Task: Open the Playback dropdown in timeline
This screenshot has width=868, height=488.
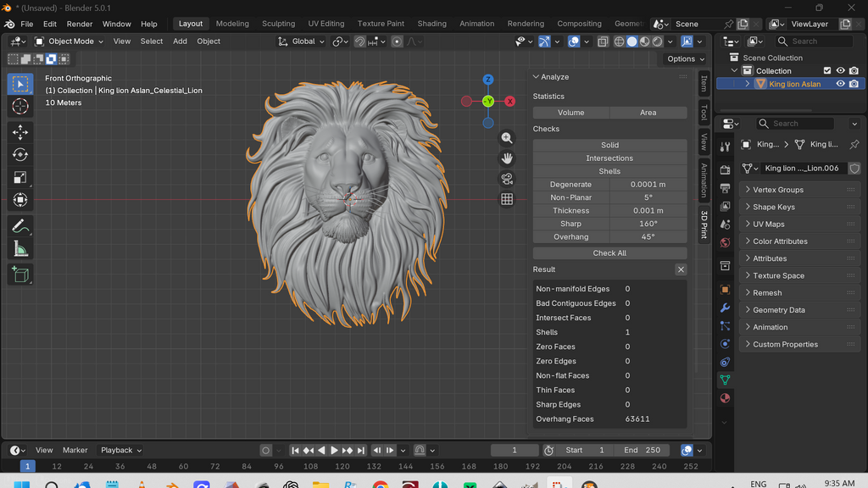Action: [x=120, y=451]
